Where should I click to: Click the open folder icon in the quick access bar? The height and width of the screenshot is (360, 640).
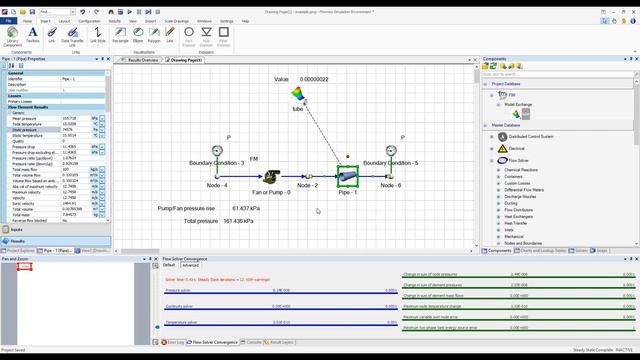23,12
